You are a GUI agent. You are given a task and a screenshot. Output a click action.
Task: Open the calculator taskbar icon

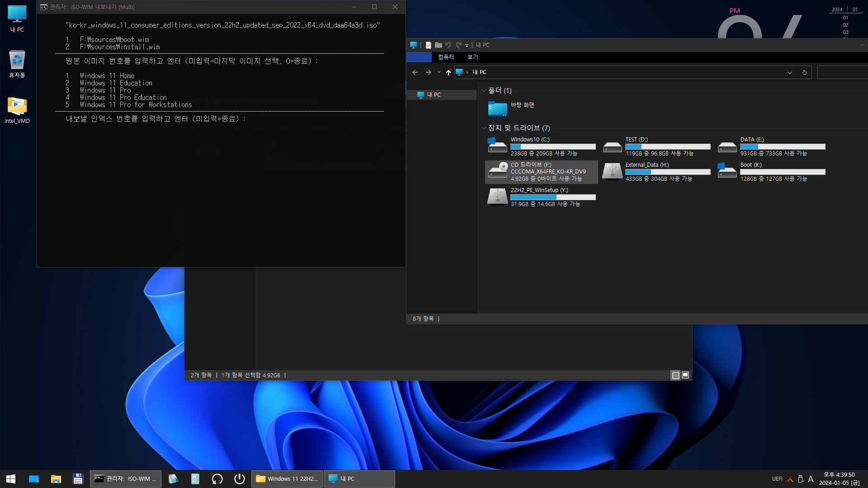click(x=195, y=479)
